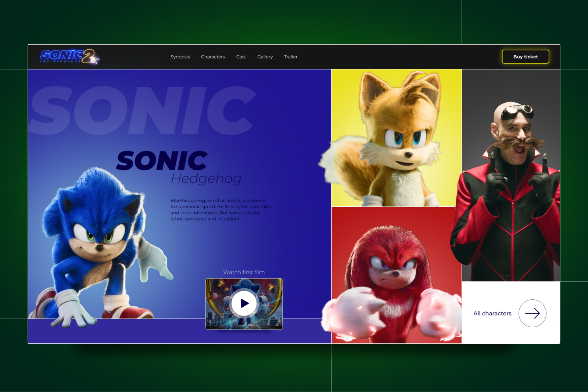Click the bold dark 'SONIC' heading
Image resolution: width=588 pixels, height=392 pixels.
tap(162, 161)
